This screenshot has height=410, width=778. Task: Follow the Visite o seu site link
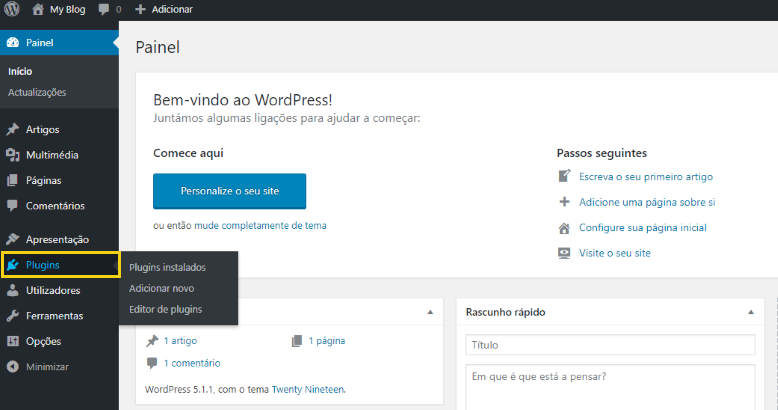click(614, 253)
